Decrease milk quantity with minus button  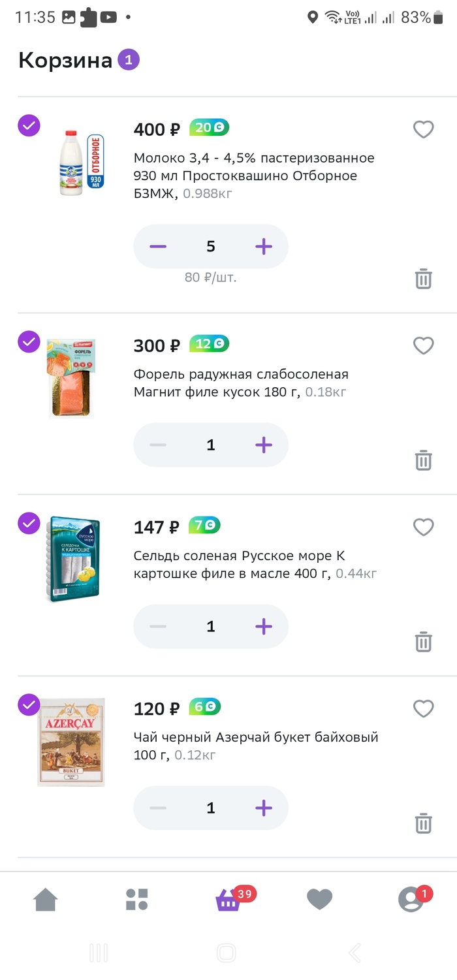(x=158, y=246)
